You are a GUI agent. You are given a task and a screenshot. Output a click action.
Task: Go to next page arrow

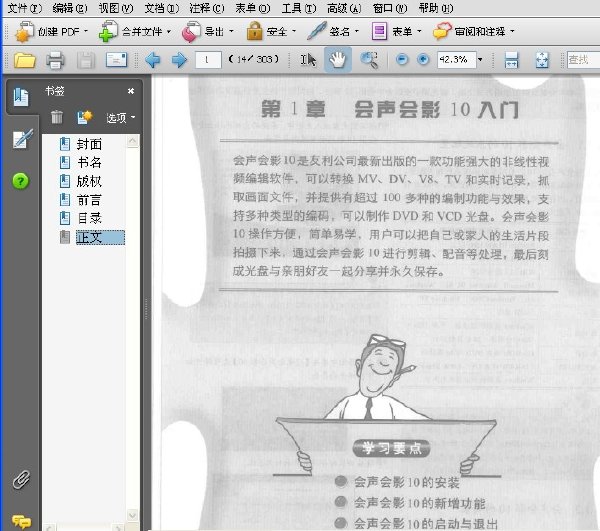click(179, 60)
